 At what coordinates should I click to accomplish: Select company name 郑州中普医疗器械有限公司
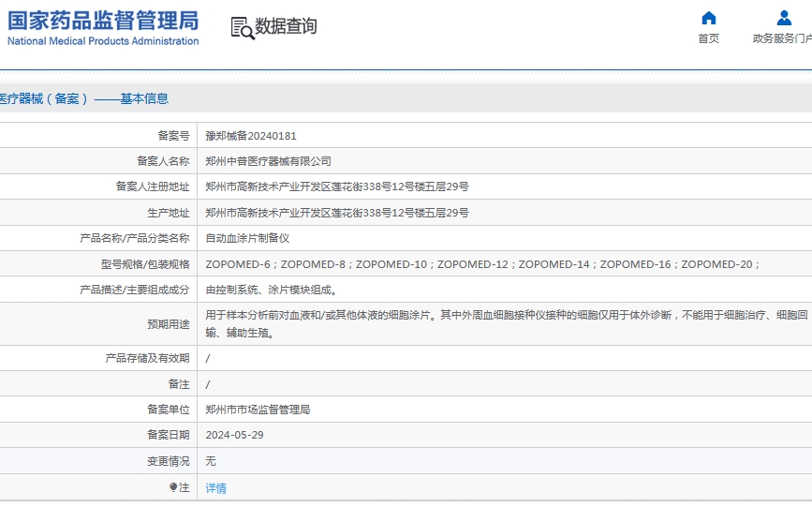268,161
